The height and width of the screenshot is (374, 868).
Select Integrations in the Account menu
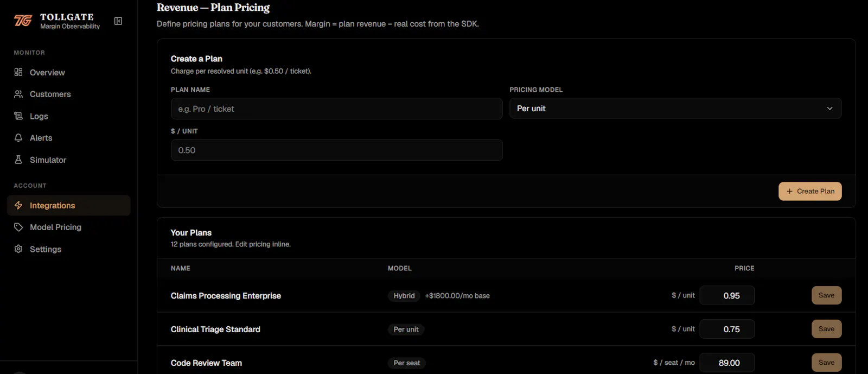coord(69,205)
